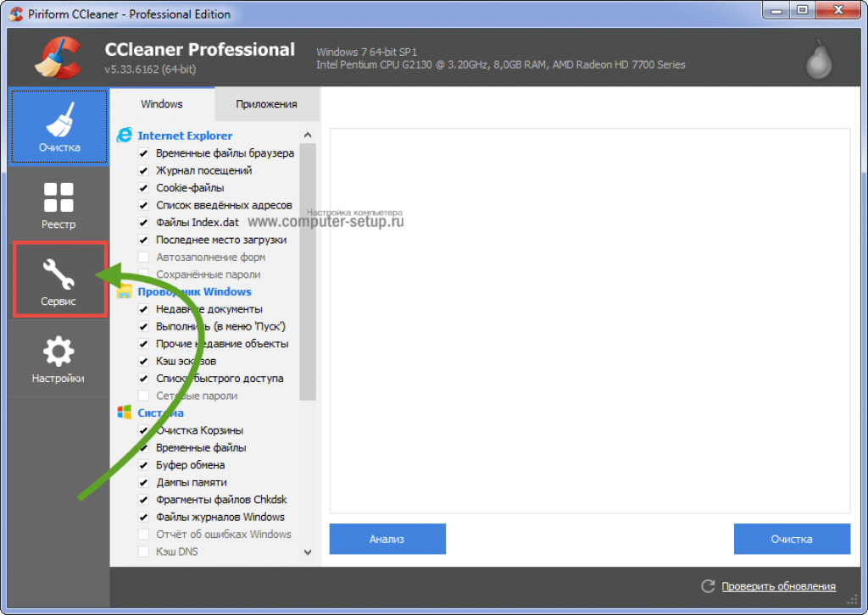This screenshot has width=868, height=615.
Task: Click the scroll down arrow in list
Action: point(308,552)
